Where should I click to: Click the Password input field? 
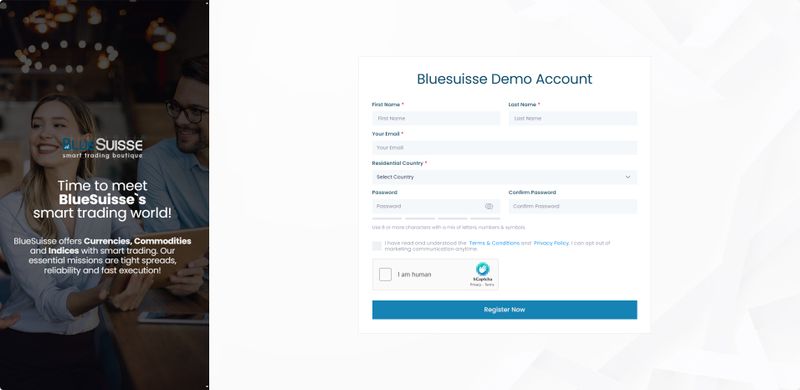point(436,206)
